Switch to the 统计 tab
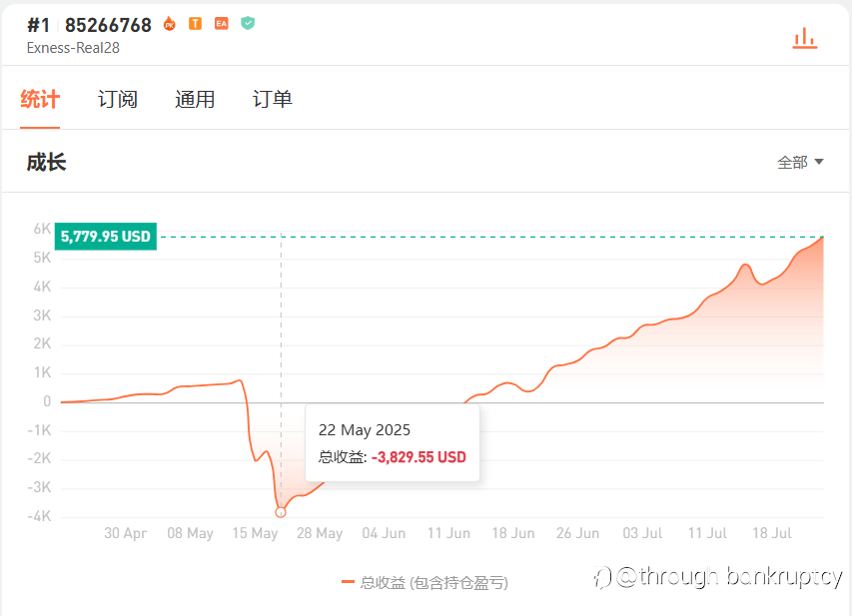This screenshot has width=852, height=616. point(40,99)
